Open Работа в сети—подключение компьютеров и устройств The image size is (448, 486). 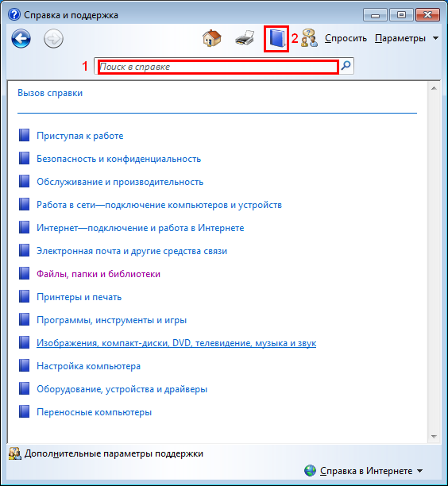click(159, 205)
